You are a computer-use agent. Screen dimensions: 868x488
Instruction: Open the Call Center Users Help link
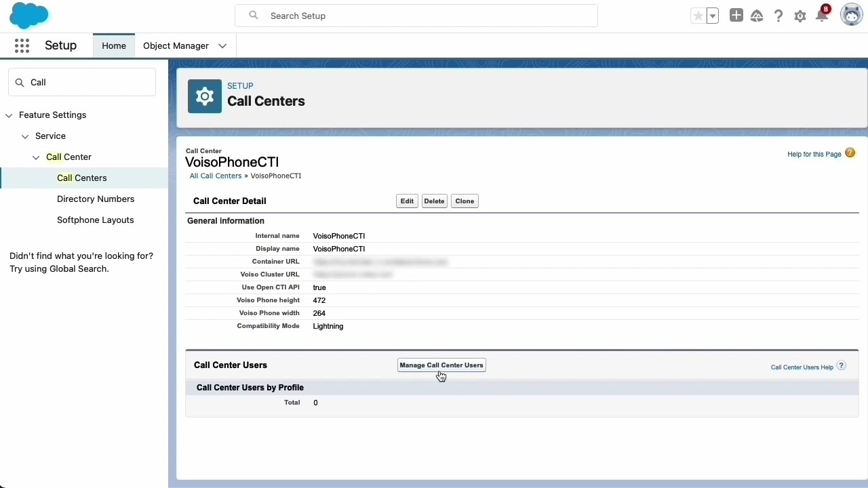[x=802, y=367]
